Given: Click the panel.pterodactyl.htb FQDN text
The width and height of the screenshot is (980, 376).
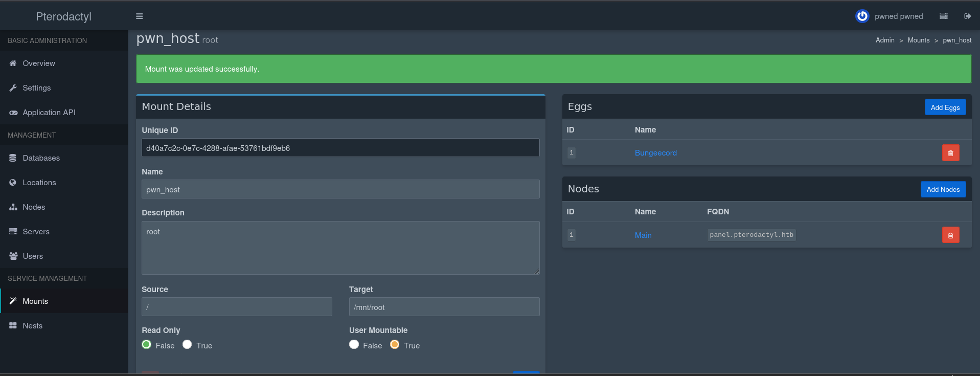Looking at the screenshot, I should [751, 235].
